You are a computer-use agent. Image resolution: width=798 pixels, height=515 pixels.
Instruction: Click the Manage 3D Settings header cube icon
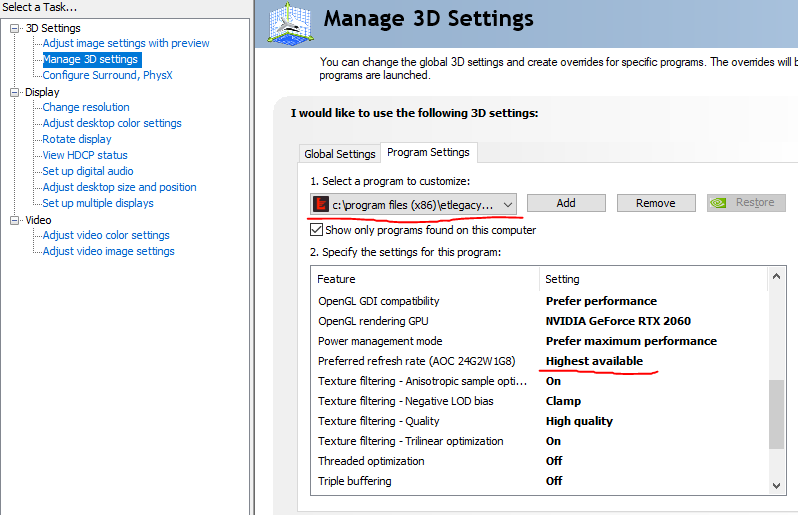click(291, 24)
